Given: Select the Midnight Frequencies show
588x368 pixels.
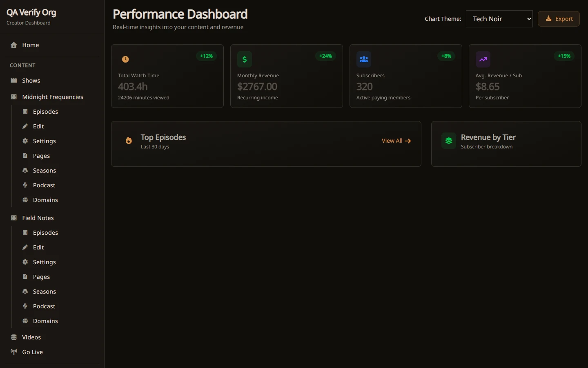Looking at the screenshot, I should pos(52,97).
